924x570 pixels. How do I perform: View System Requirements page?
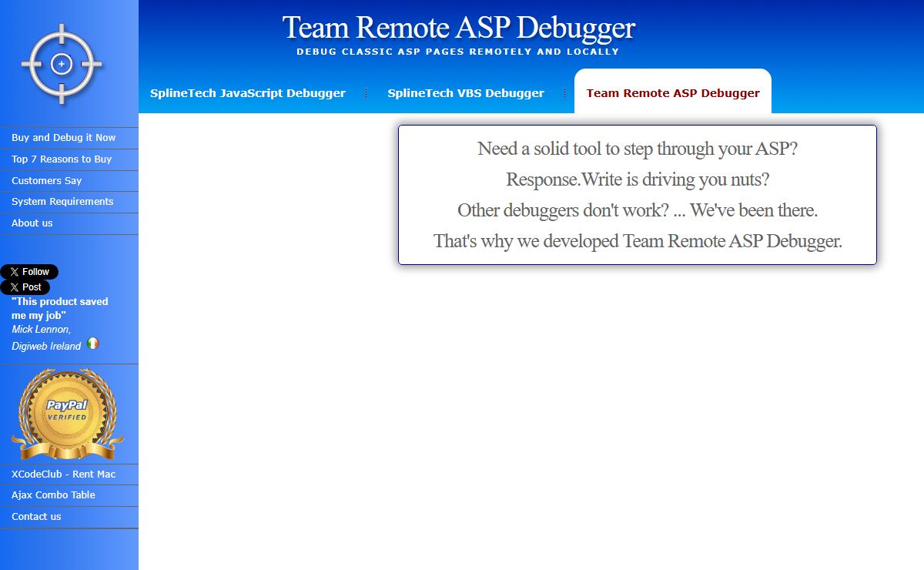coord(62,202)
